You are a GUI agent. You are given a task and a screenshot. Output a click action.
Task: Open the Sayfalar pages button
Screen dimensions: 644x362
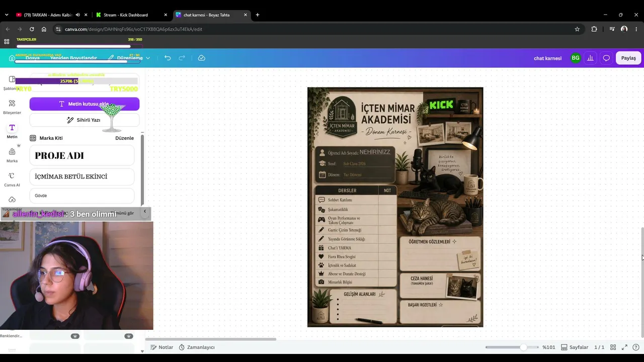[x=575, y=347]
